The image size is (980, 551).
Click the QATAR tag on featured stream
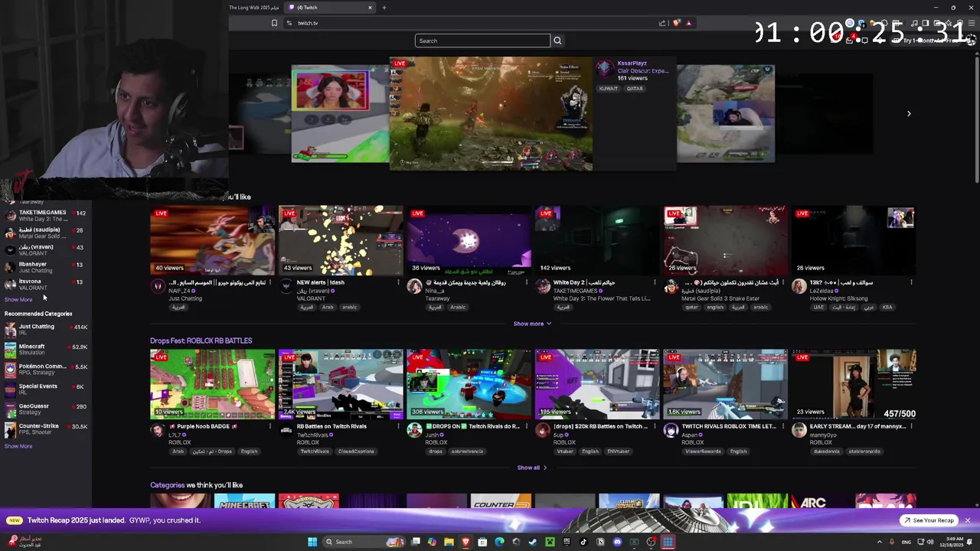coord(635,89)
